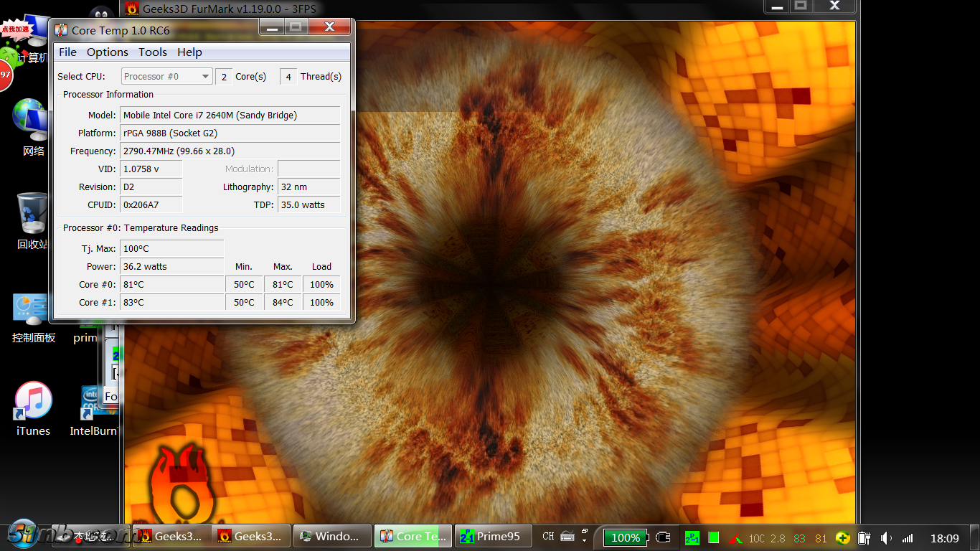Click the Model field showing Core i7 2640M
980x551 pixels.
230,116
